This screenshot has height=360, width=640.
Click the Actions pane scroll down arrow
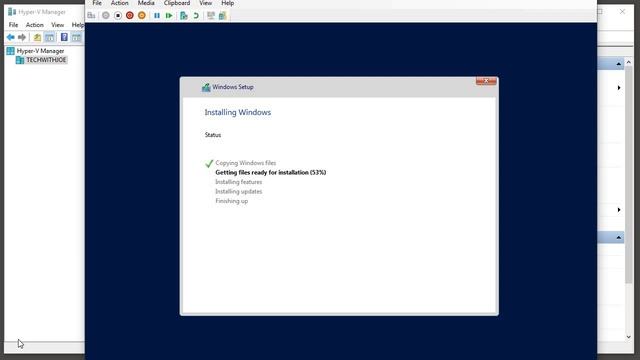(629, 337)
